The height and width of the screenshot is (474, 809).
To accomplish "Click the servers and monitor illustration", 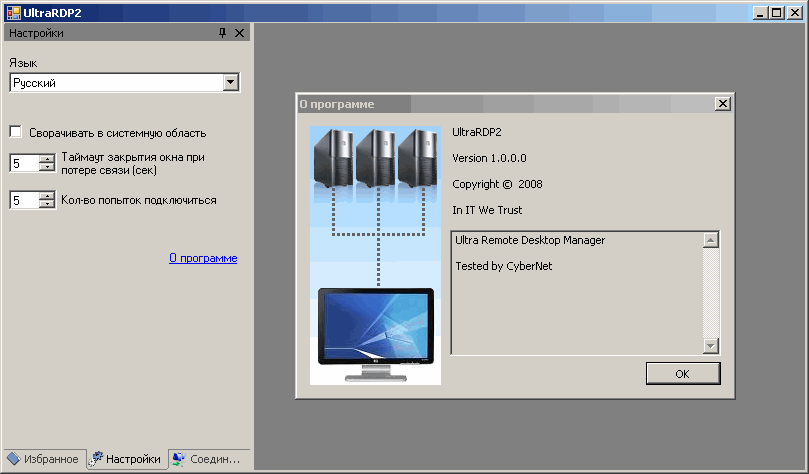I will point(375,255).
